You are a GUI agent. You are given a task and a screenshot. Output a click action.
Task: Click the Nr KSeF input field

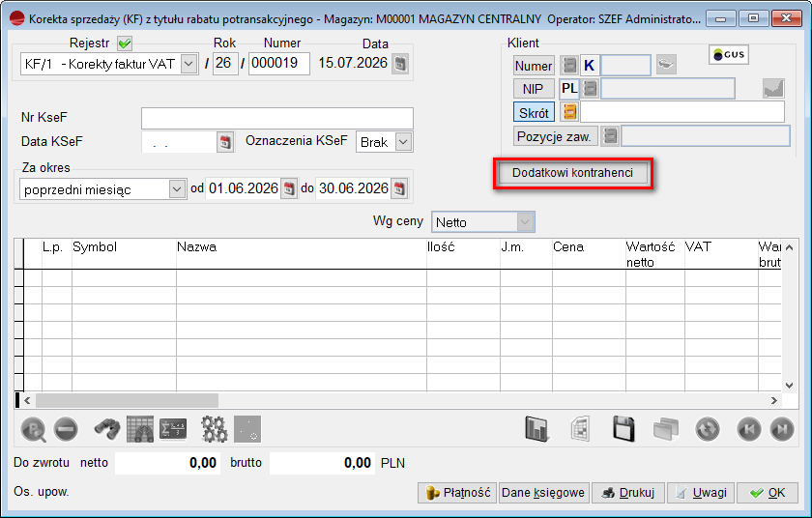click(277, 118)
